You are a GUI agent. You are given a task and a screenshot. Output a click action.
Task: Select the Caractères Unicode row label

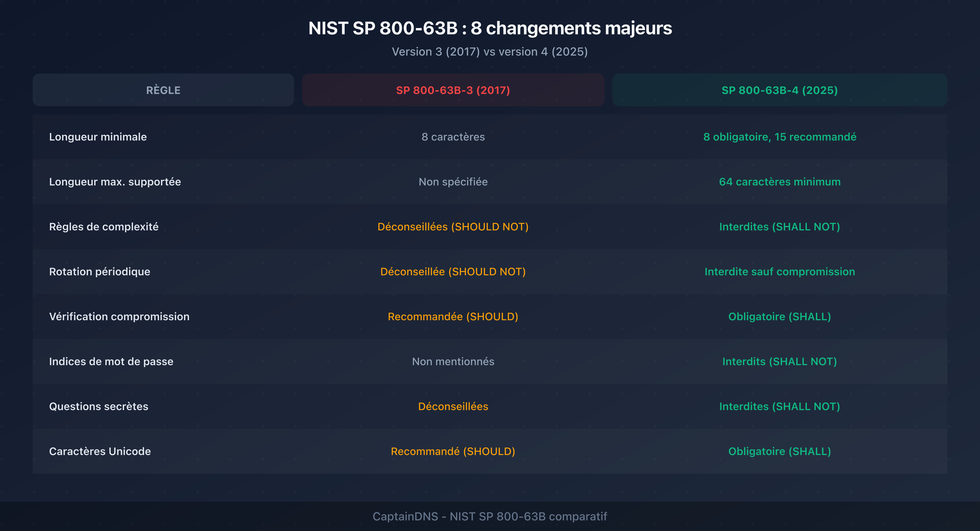point(100,451)
